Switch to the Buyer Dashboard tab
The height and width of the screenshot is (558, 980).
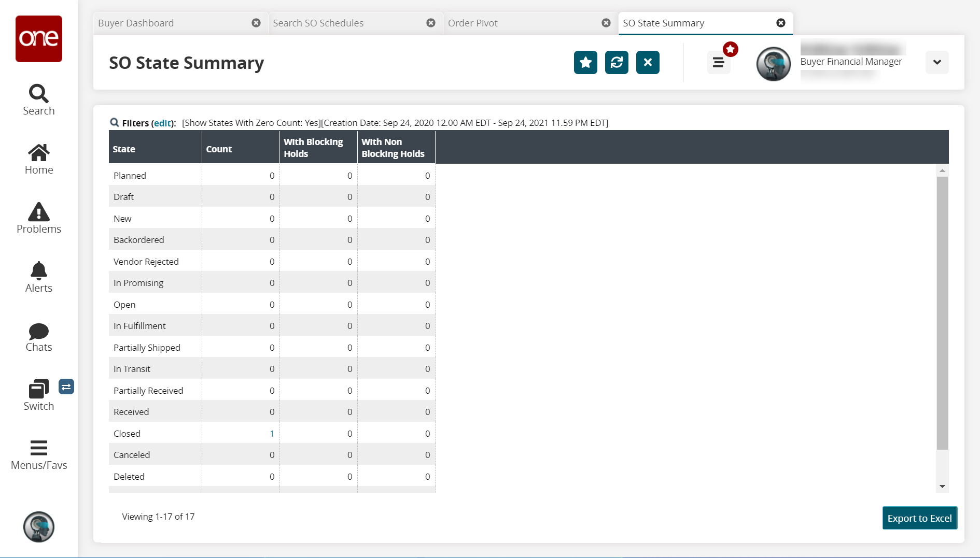[x=136, y=23]
